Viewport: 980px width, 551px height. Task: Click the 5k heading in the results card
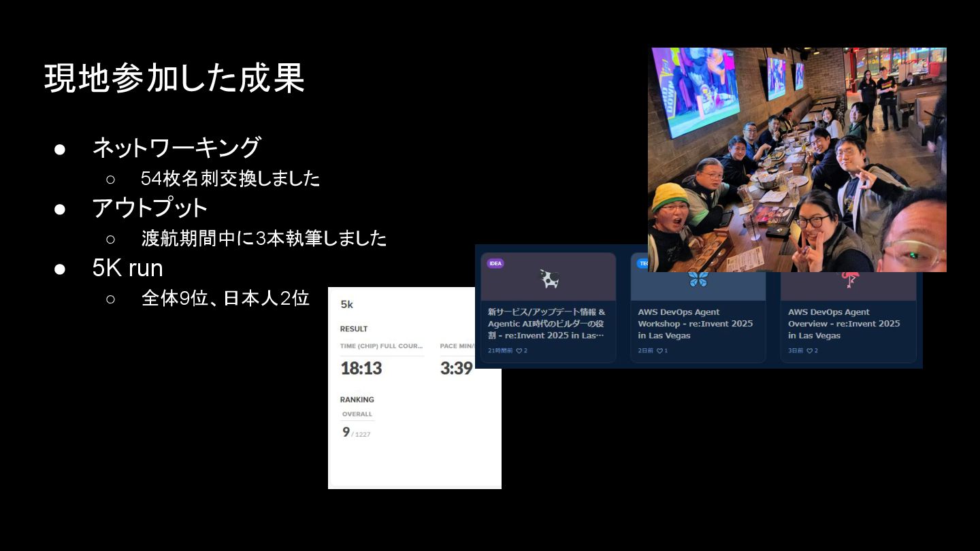click(x=347, y=305)
